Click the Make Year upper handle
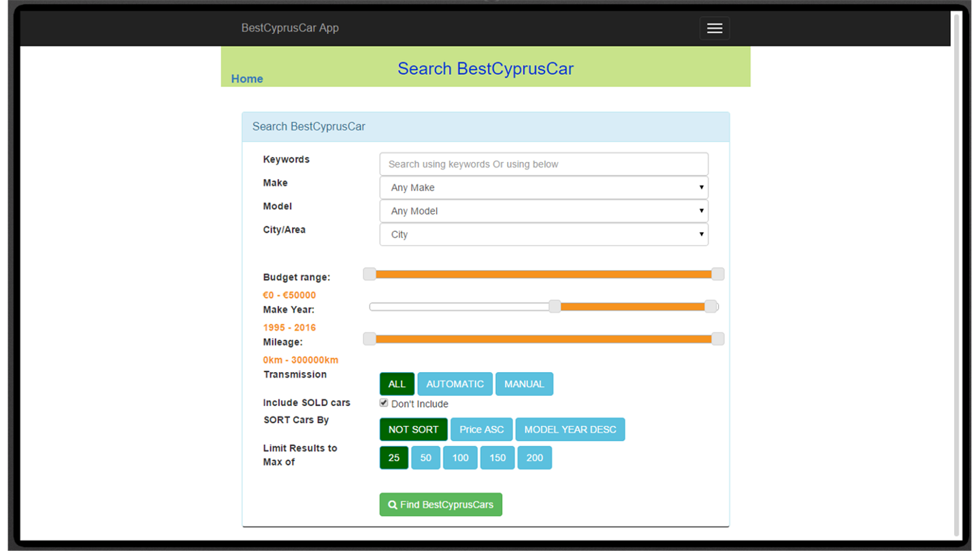 pyautogui.click(x=710, y=307)
